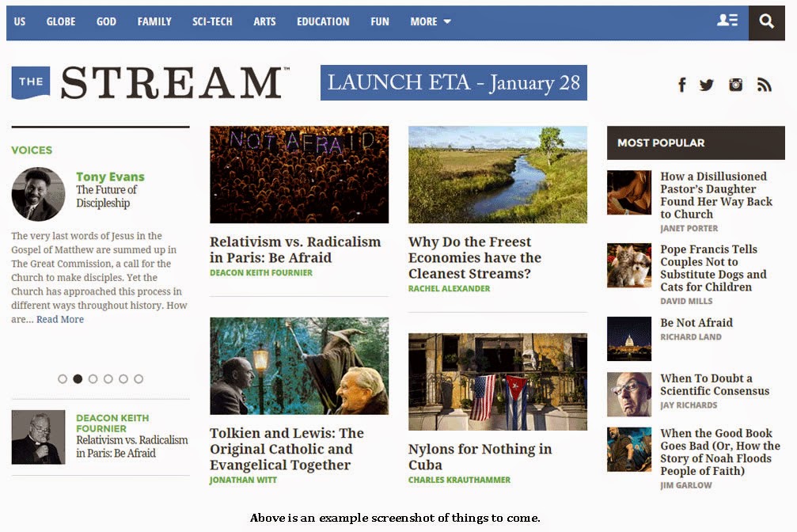Select the first Voices carousel dot

point(63,379)
